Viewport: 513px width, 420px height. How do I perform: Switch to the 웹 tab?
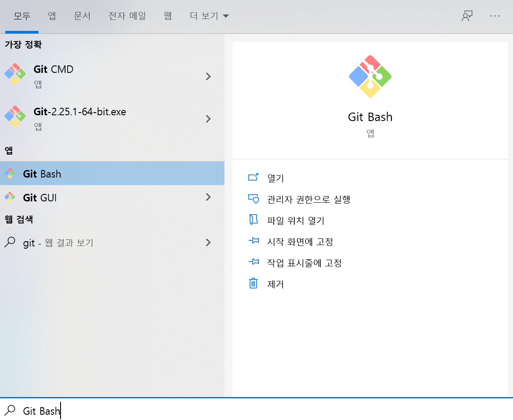[x=167, y=16]
